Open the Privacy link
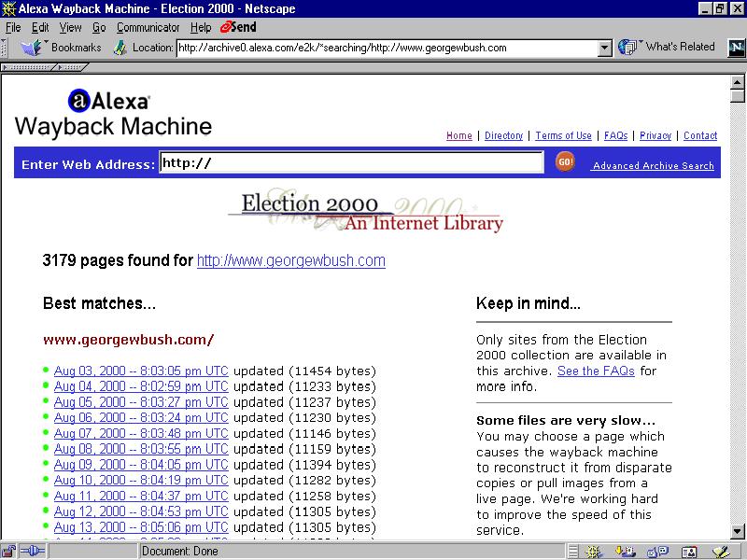The width and height of the screenshot is (747, 560). click(655, 135)
